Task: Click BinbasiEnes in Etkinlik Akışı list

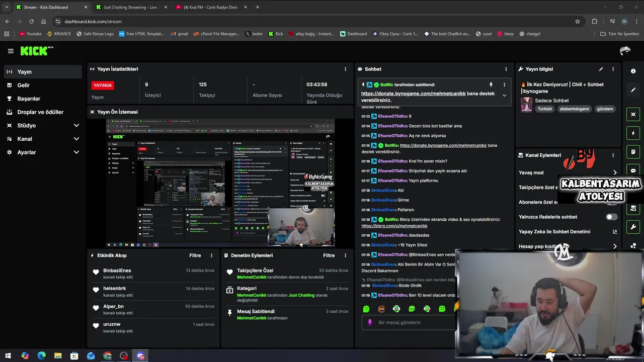Action: pos(117,270)
